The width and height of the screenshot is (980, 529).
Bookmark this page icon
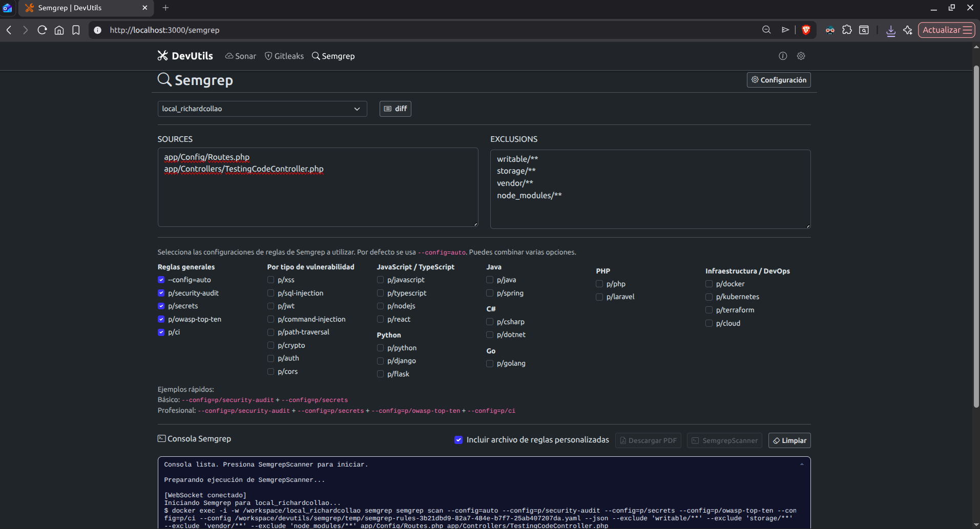(76, 30)
